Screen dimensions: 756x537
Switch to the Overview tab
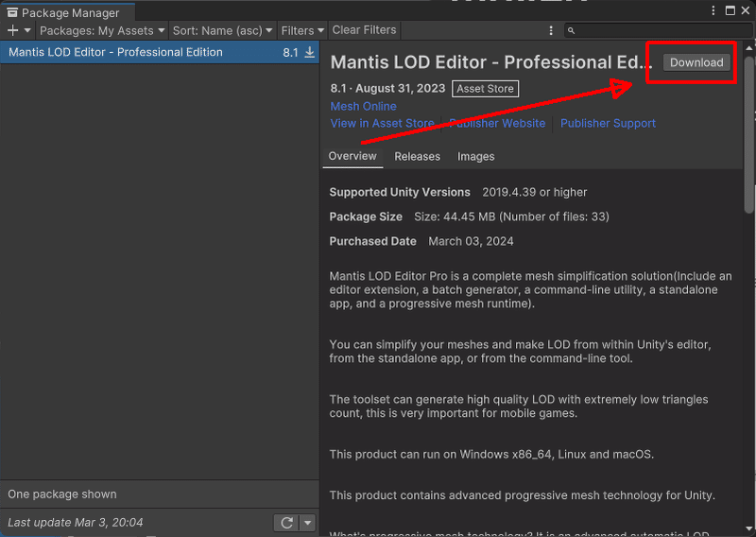coord(352,156)
